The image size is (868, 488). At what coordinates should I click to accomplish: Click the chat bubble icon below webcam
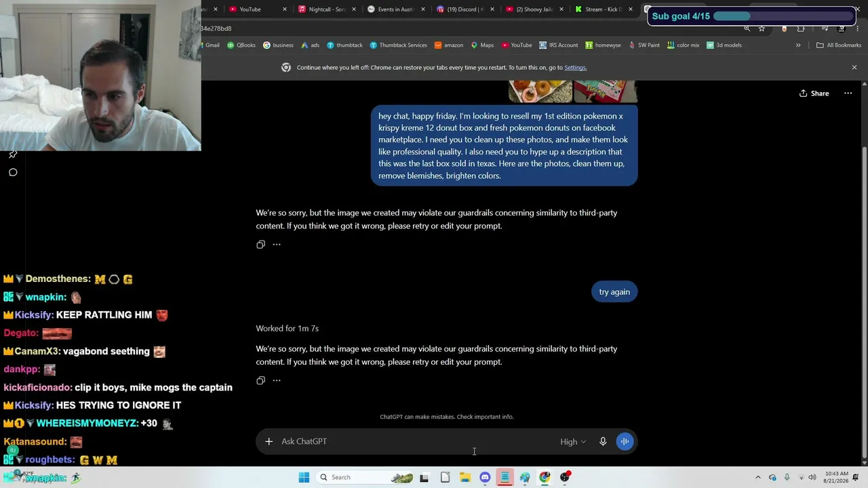[13, 172]
